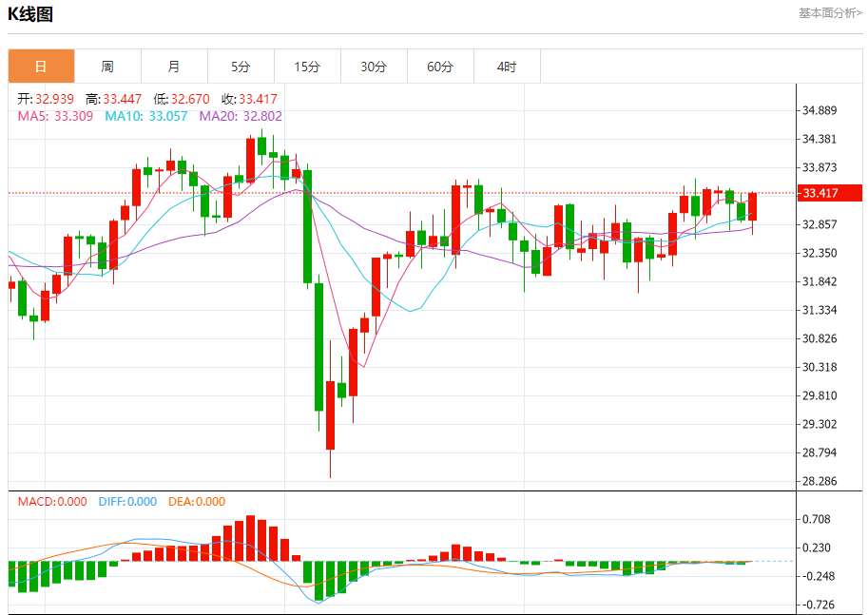Viewport: 868px width, 615px height.
Task: Click the 31.842 axis label
Action: click(820, 281)
